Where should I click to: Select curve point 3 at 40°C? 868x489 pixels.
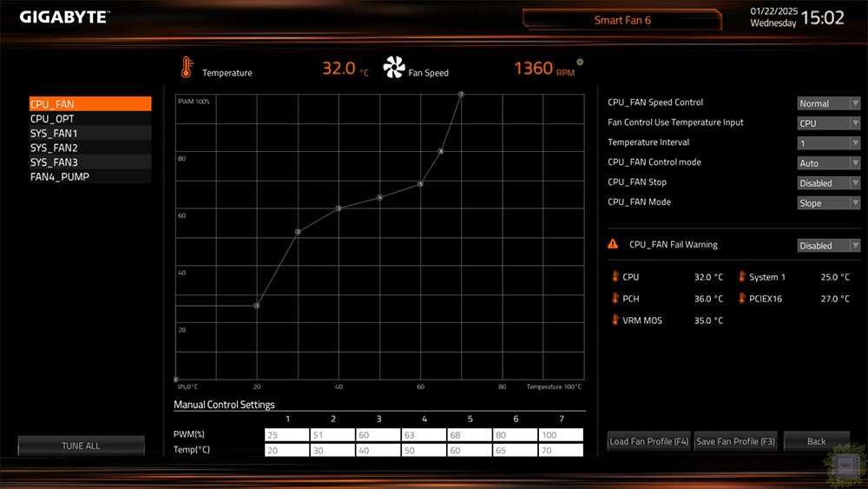click(x=339, y=208)
